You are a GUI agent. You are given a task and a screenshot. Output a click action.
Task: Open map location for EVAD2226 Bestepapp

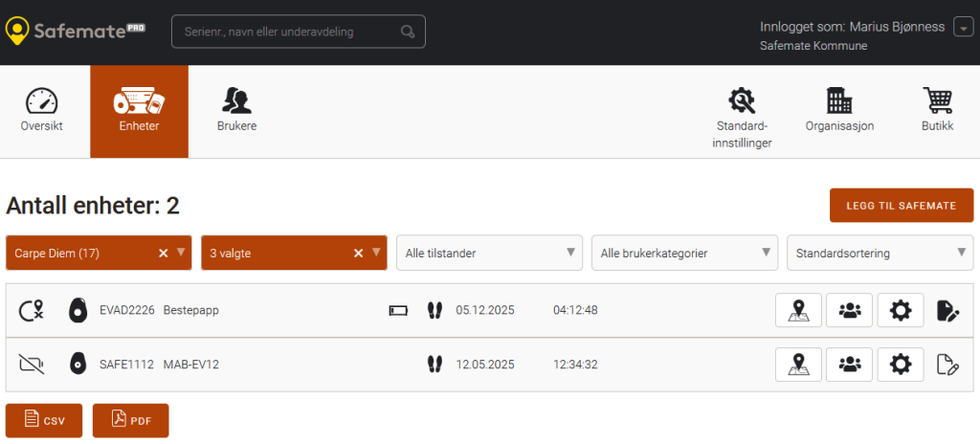[x=799, y=310]
